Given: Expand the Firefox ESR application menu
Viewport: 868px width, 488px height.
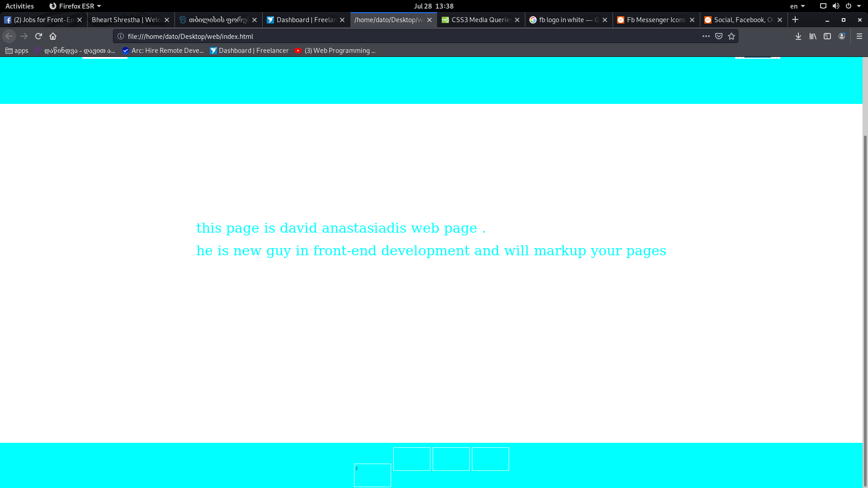Looking at the screenshot, I should (x=75, y=6).
